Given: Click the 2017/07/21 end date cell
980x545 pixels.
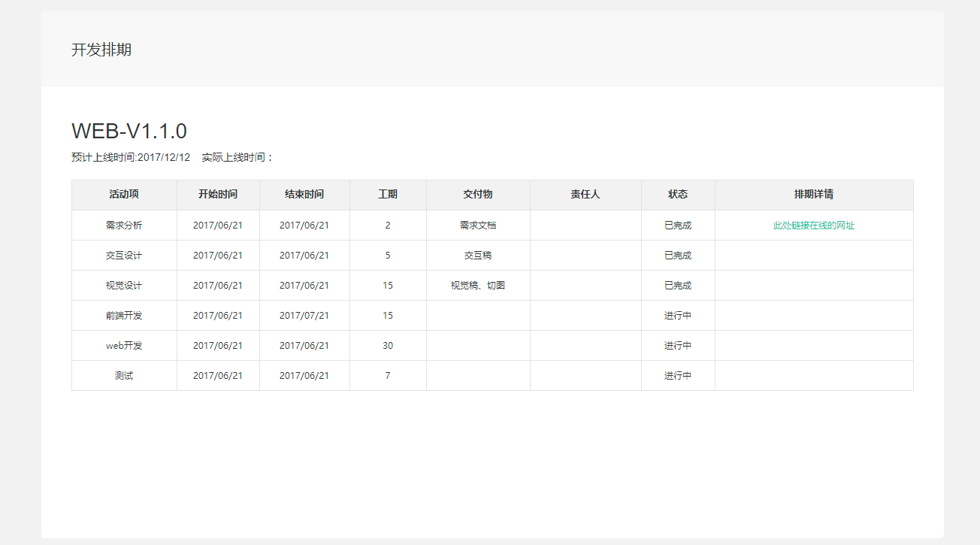Looking at the screenshot, I should coord(304,316).
